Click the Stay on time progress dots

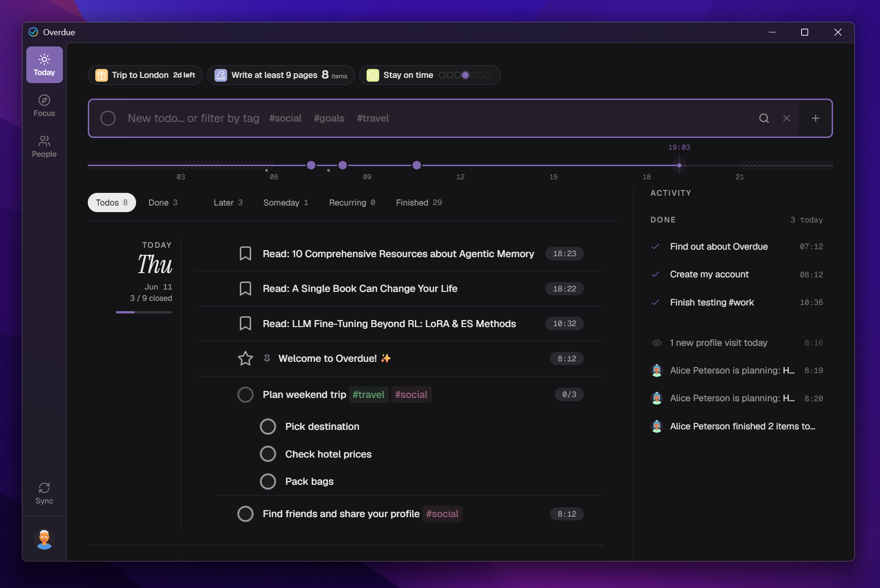click(x=465, y=75)
